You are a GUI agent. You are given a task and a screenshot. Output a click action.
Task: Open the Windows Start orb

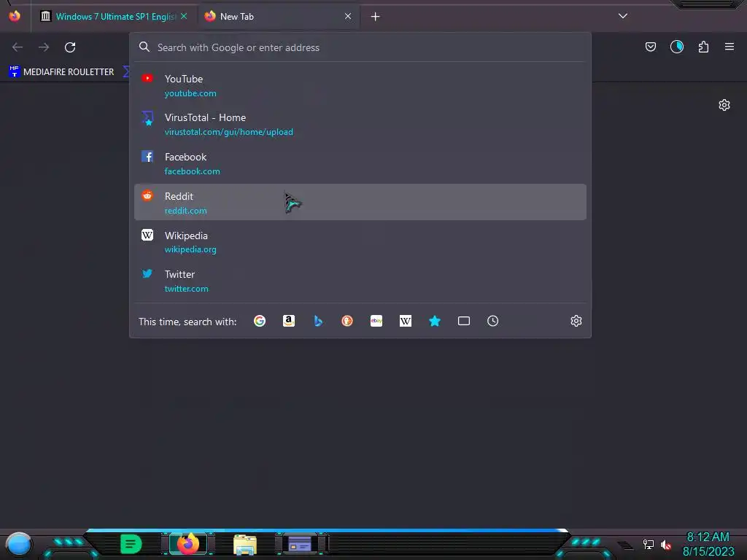tap(18, 544)
